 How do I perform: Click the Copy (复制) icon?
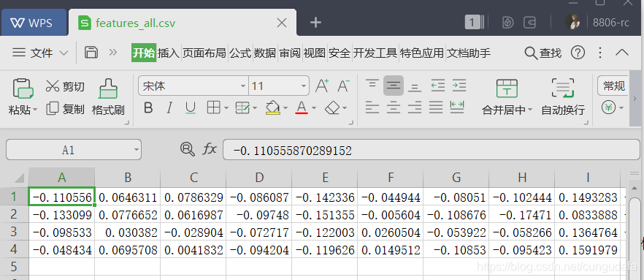tap(53, 108)
